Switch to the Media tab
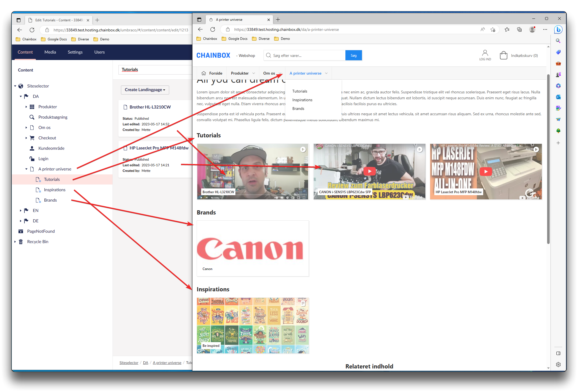Screen dimensions: 578x392 [50, 52]
